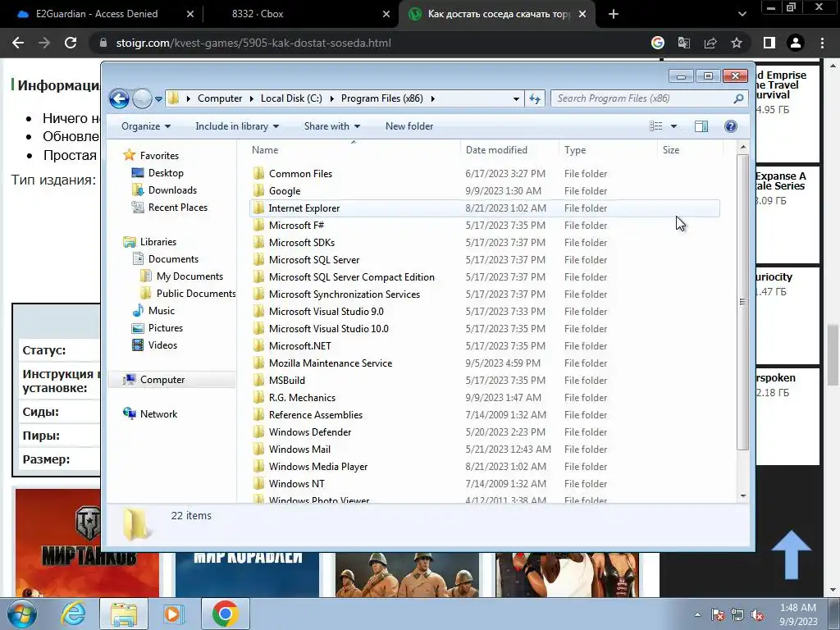This screenshot has height=630, width=840.
Task: Open the Share with menu
Action: click(331, 126)
